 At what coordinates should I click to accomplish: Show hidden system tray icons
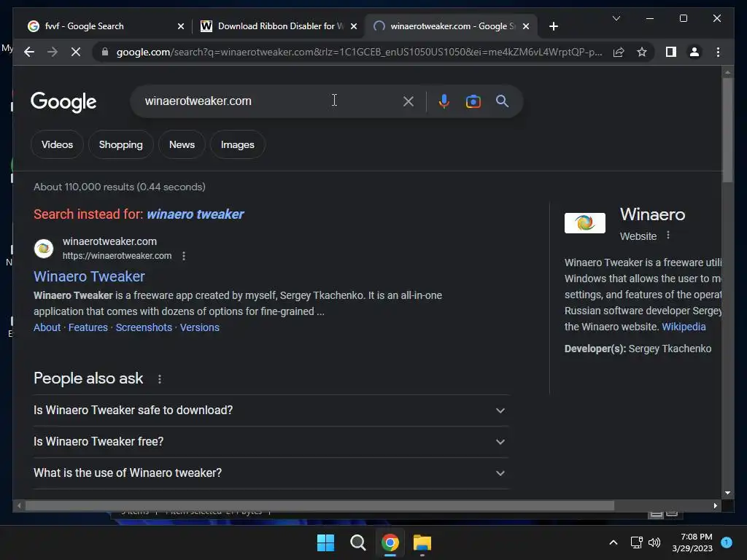613,542
